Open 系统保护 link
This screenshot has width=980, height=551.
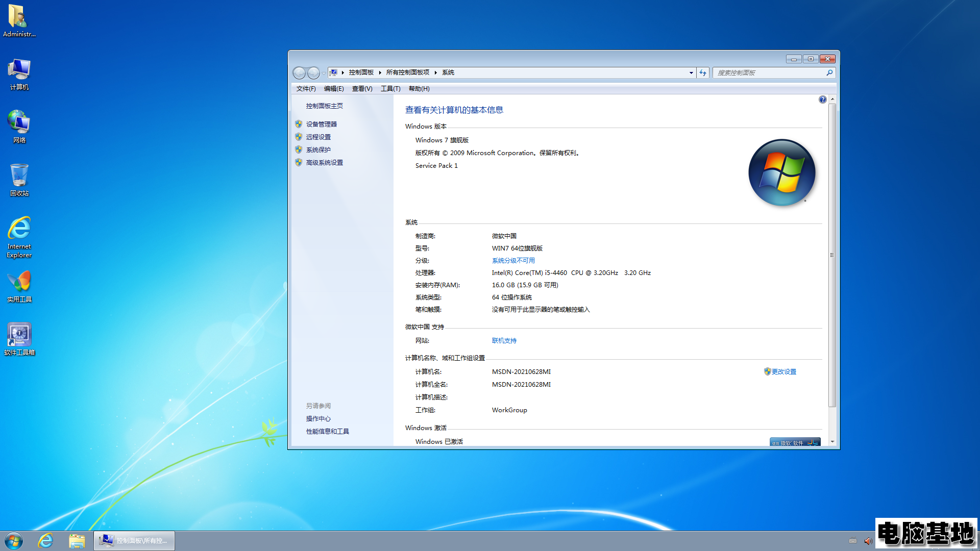tap(318, 149)
